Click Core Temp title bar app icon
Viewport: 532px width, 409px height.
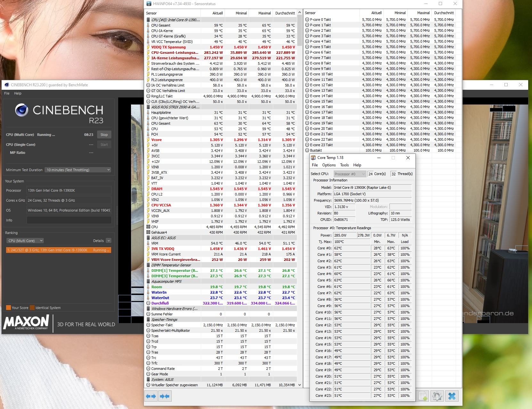313,158
